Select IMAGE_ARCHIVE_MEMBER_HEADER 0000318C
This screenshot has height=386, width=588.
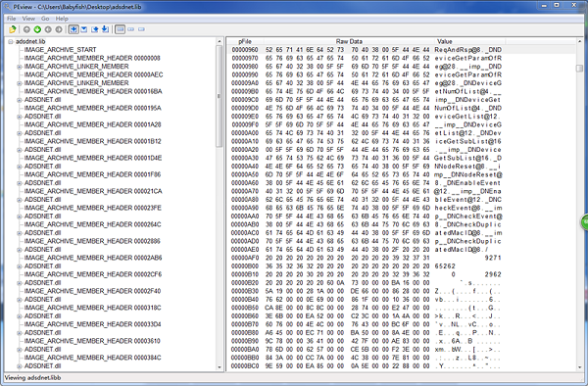click(93, 308)
